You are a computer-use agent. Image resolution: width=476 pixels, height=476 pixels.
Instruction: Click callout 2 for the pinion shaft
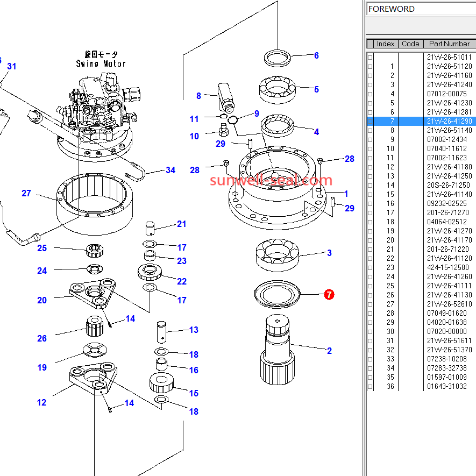coord(329,351)
